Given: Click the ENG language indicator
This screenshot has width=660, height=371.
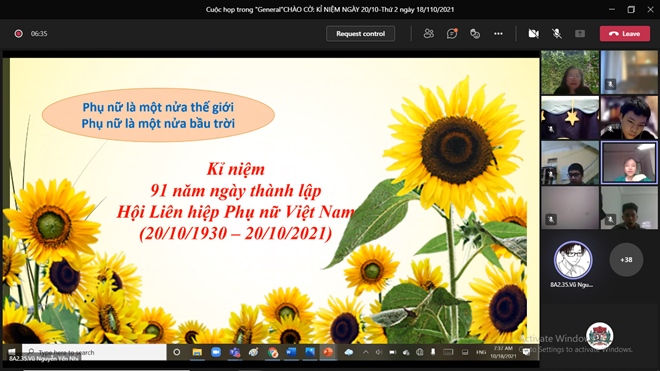Looking at the screenshot, I should (x=481, y=352).
